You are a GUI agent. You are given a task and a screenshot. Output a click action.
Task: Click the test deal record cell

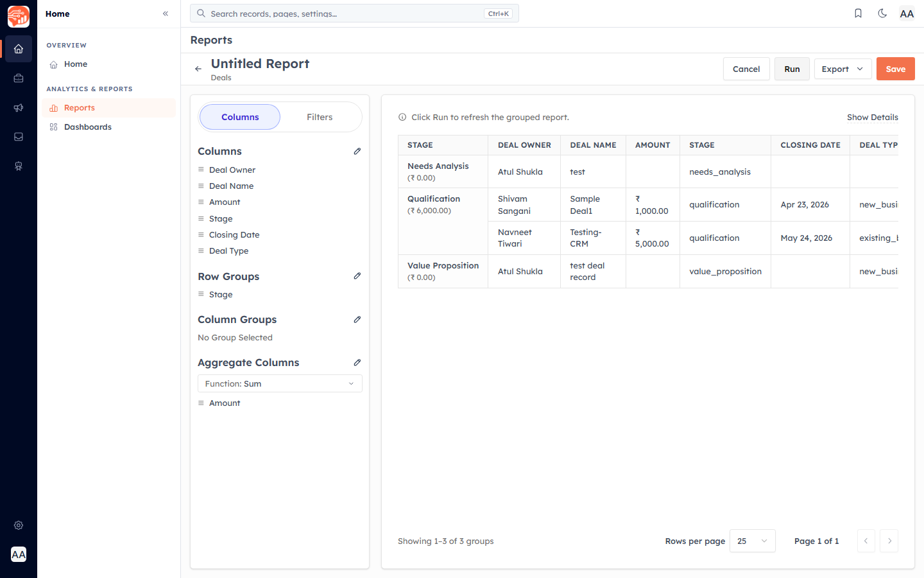593,271
